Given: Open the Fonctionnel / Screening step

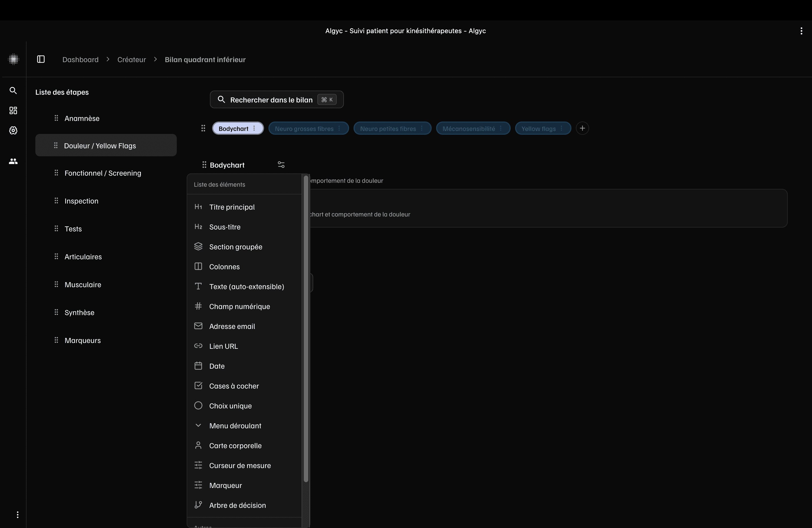Looking at the screenshot, I should point(103,173).
